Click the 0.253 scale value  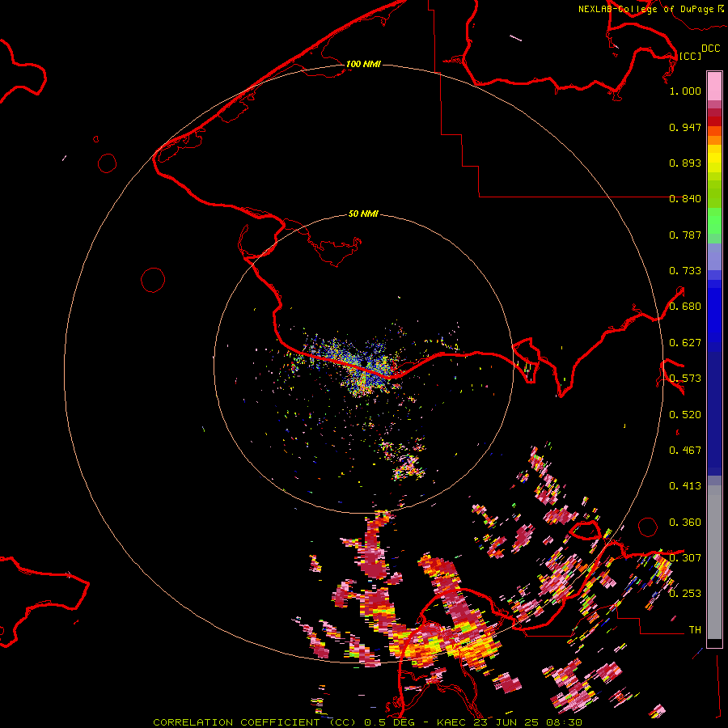point(685,594)
